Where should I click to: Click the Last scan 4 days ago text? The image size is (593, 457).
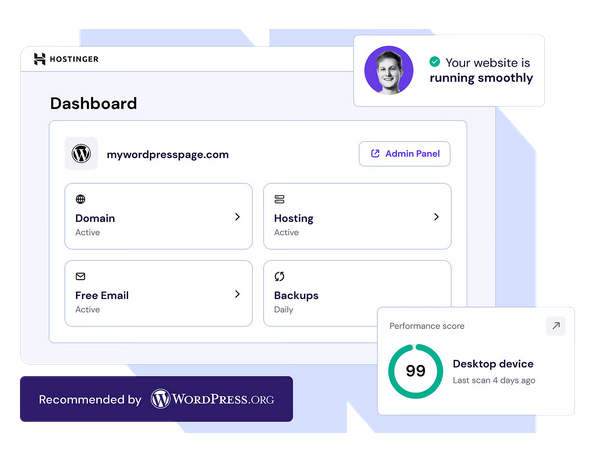[x=494, y=380]
